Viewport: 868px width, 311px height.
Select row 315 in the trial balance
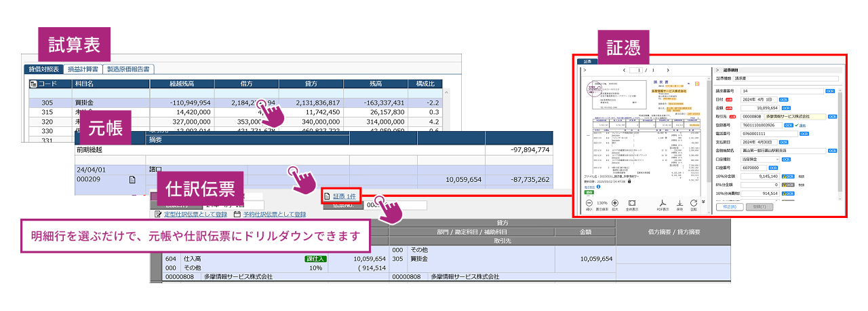coord(235,112)
